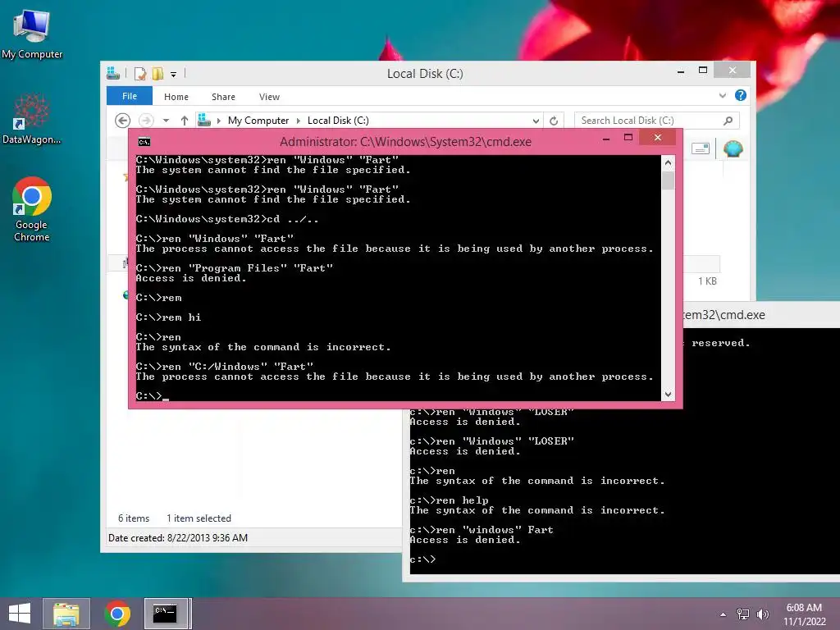The image size is (840, 630).
Task: Click scroll up arrow in cmd window
Action: point(668,162)
